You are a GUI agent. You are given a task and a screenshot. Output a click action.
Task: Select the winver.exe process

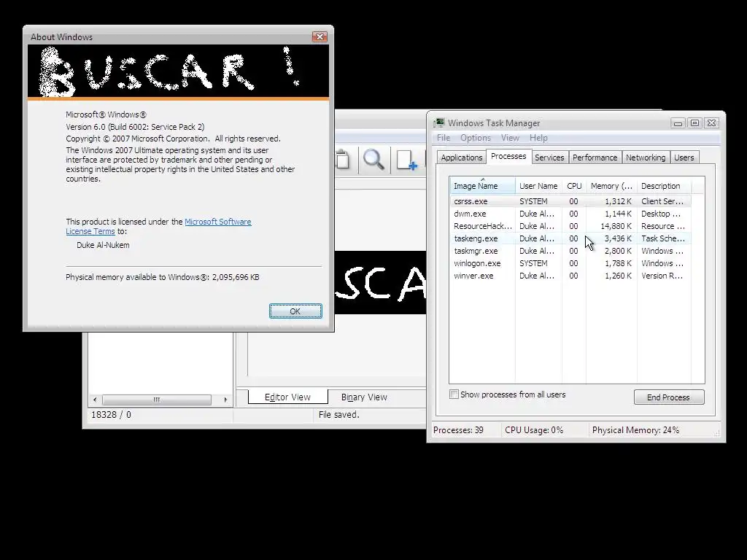click(x=570, y=276)
